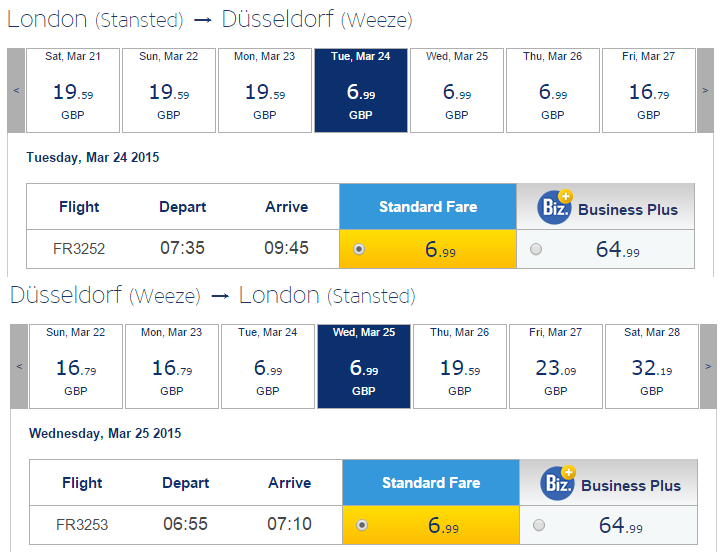Choose return Thu, Mar 26 date tab
The image size is (720, 552).
coord(460,366)
